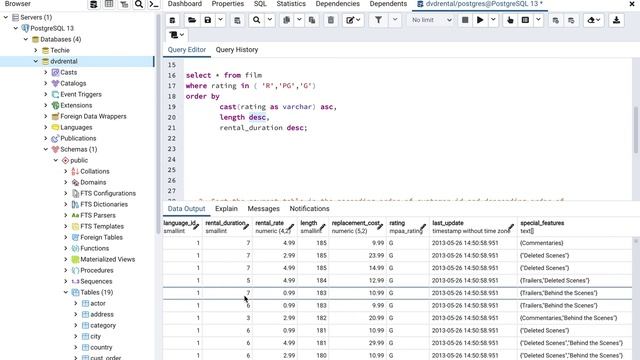Execute the query with the play icon
The height and width of the screenshot is (360, 640).
tap(480, 20)
